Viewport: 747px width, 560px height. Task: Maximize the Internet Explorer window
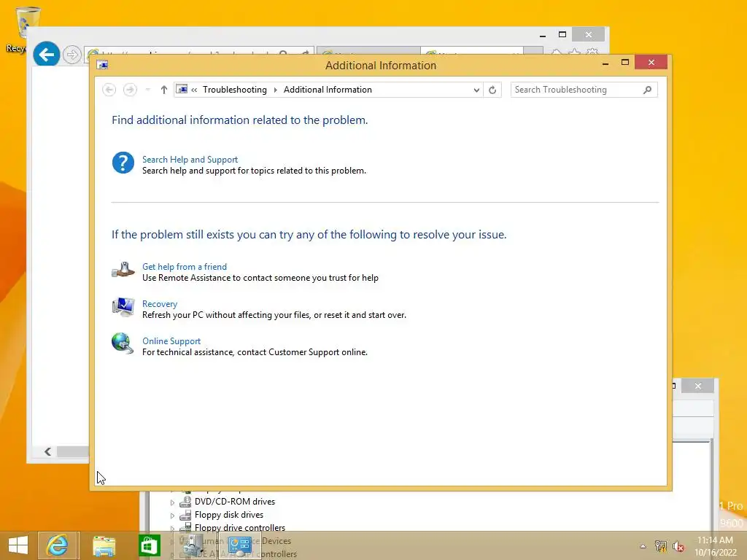(562, 34)
